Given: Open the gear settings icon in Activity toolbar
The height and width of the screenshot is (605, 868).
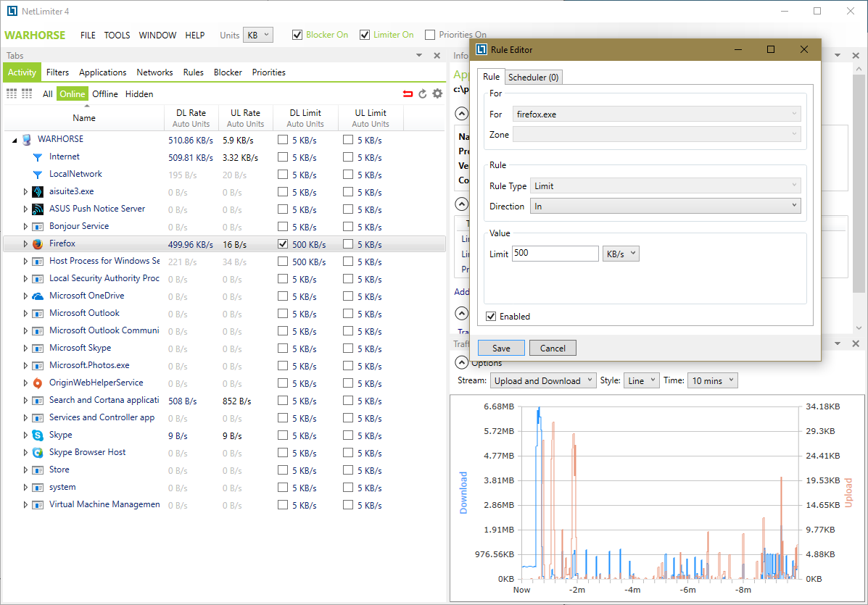Looking at the screenshot, I should [x=437, y=94].
